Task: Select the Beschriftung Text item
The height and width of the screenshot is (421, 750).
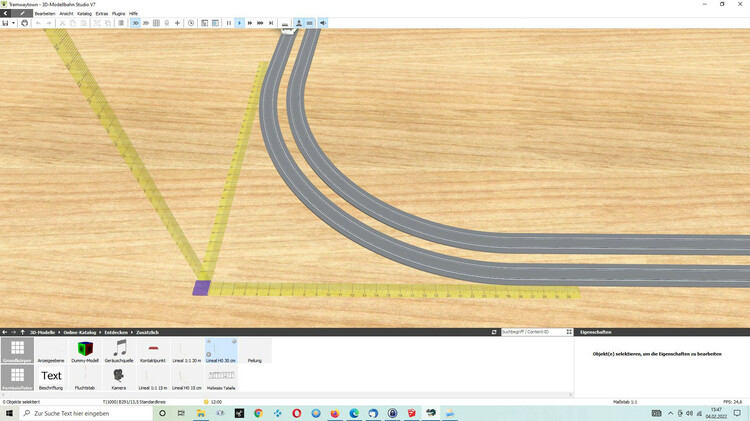Action: click(51, 378)
